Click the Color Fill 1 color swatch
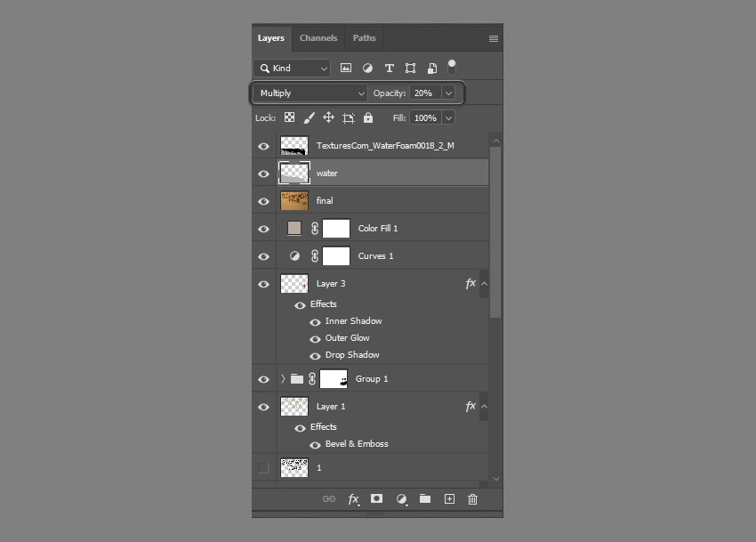The height and width of the screenshot is (542, 756). pyautogui.click(x=294, y=229)
